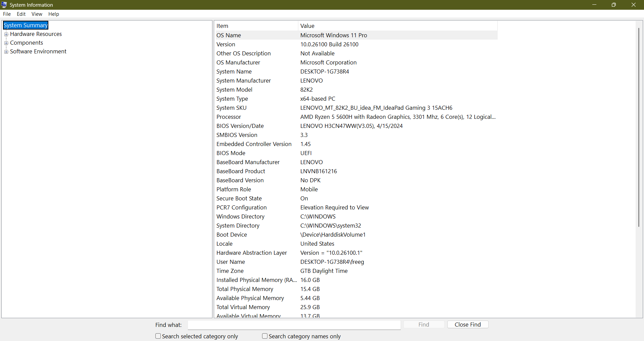Click the value 10.0.26100 Build 26100

[329, 44]
